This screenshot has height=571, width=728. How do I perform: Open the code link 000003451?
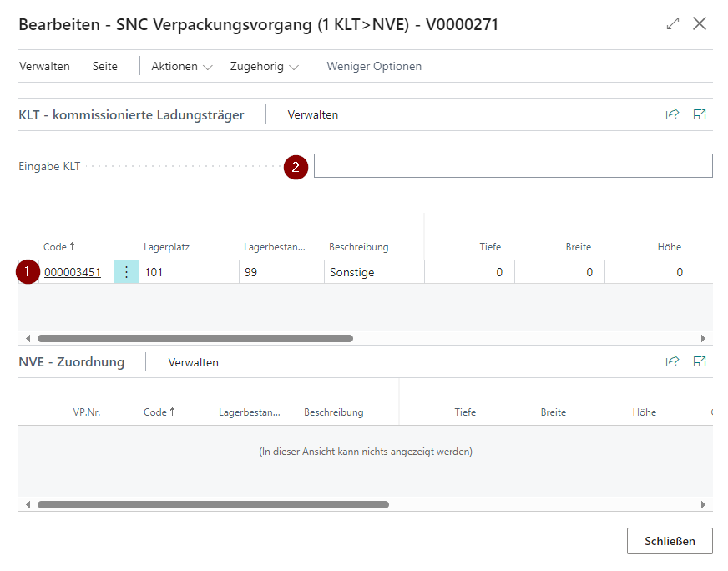(x=73, y=272)
